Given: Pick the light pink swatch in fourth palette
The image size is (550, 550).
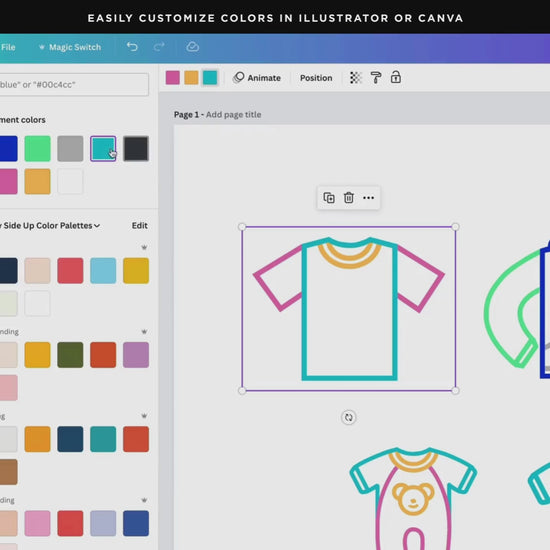Looking at the screenshot, I should tap(38, 523).
